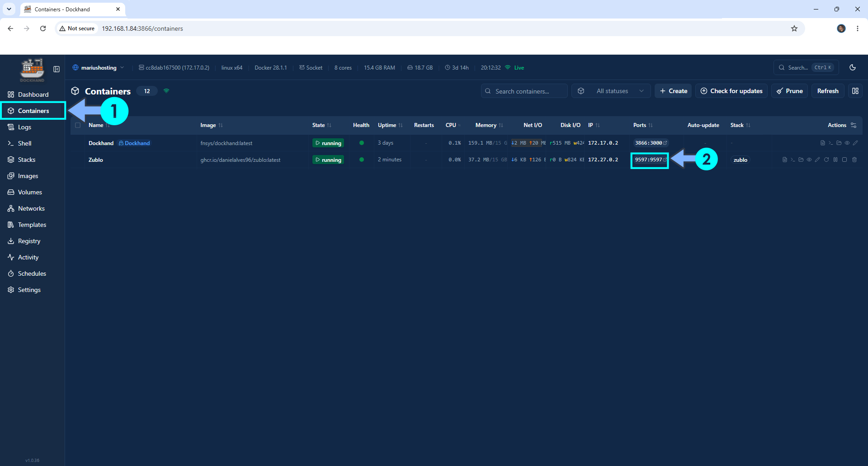The height and width of the screenshot is (466, 868).
Task: Click the Dockhand container name
Action: 101,143
